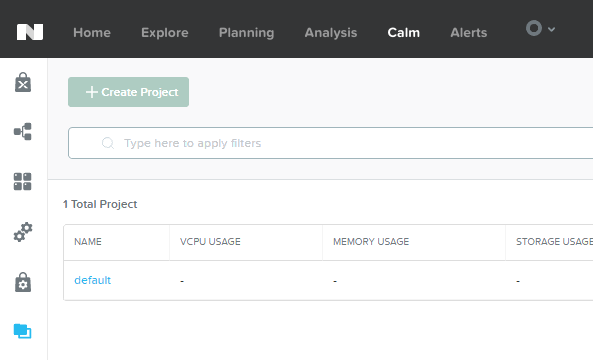This screenshot has height=360, width=593.
Task: Click the cluster status circle icon
Action: pyautogui.click(x=534, y=28)
